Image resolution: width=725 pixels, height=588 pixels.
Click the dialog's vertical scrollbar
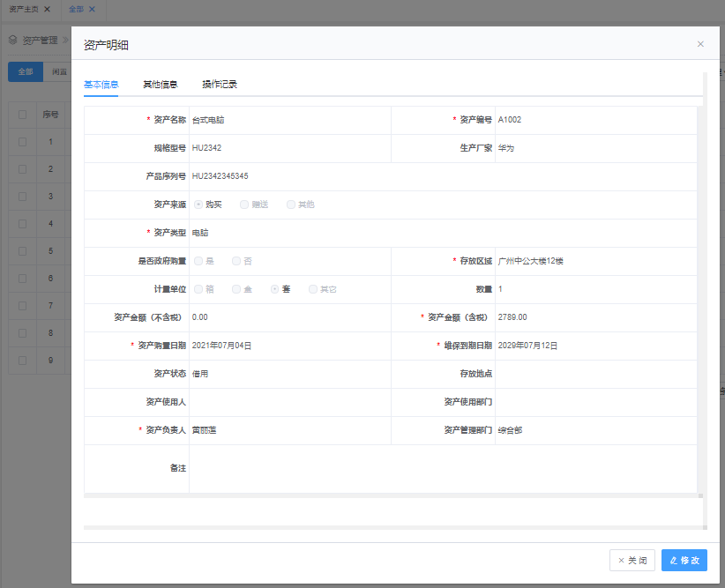[705, 301]
